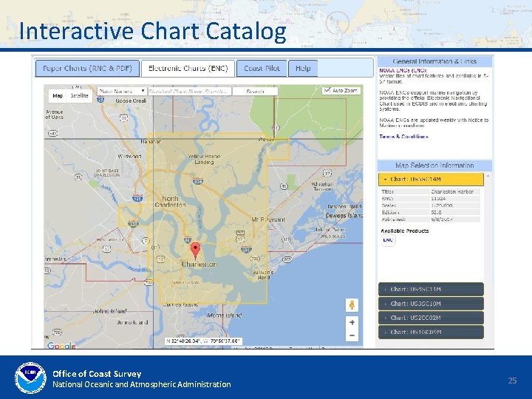Screen dimensions: 532x399
Task: Click the place name search field
Action: (190, 92)
